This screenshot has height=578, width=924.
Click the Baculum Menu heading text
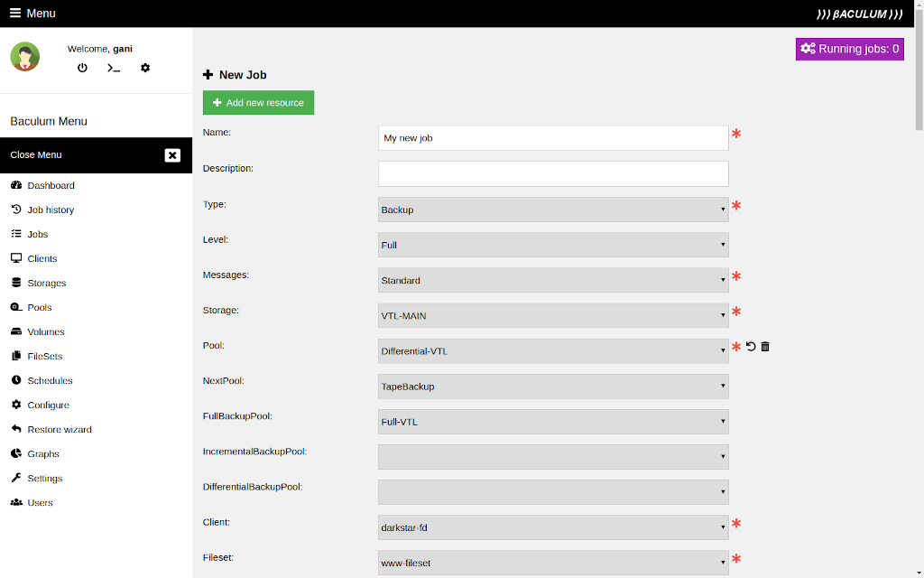(x=49, y=121)
